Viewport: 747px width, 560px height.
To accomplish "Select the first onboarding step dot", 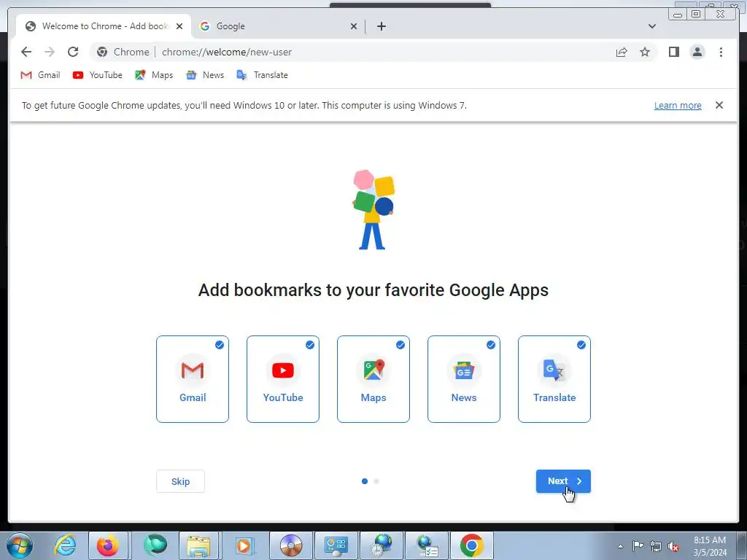I will [365, 481].
